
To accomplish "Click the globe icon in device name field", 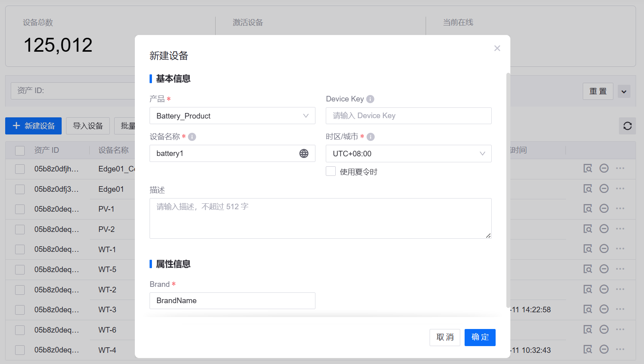I will (304, 154).
